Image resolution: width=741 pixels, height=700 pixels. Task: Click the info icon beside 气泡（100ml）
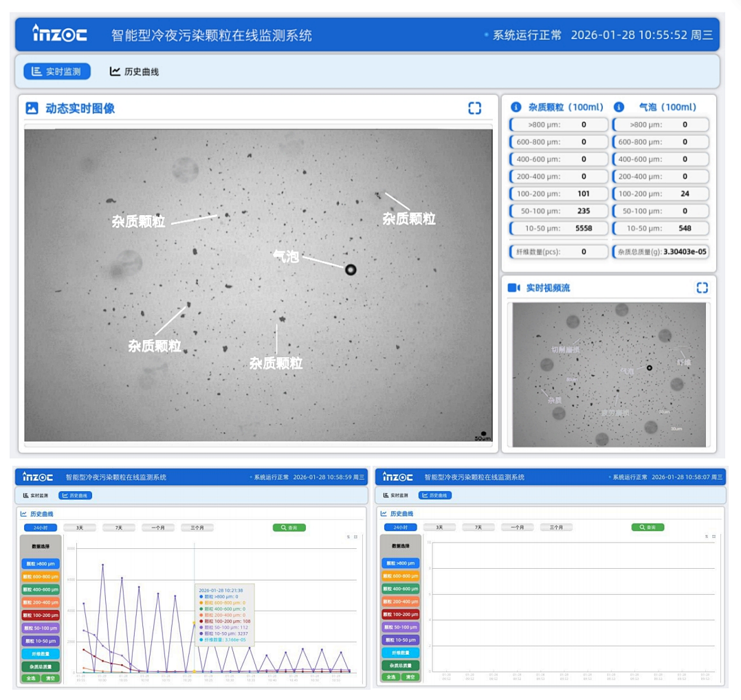tap(618, 107)
